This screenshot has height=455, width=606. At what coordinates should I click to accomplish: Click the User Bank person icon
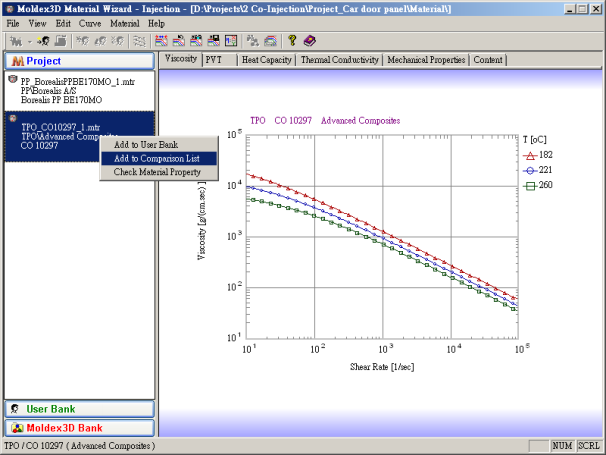(x=15, y=409)
